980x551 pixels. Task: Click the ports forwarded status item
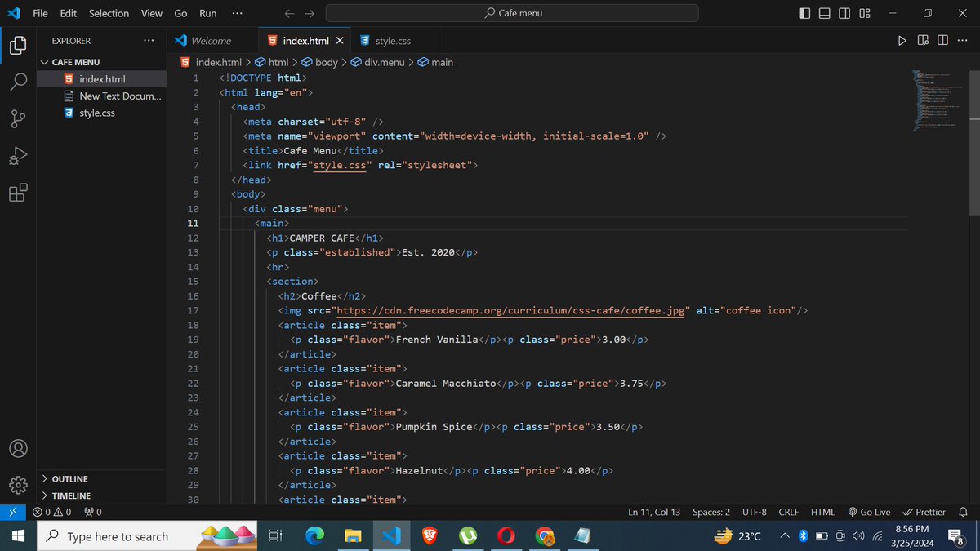(x=93, y=512)
